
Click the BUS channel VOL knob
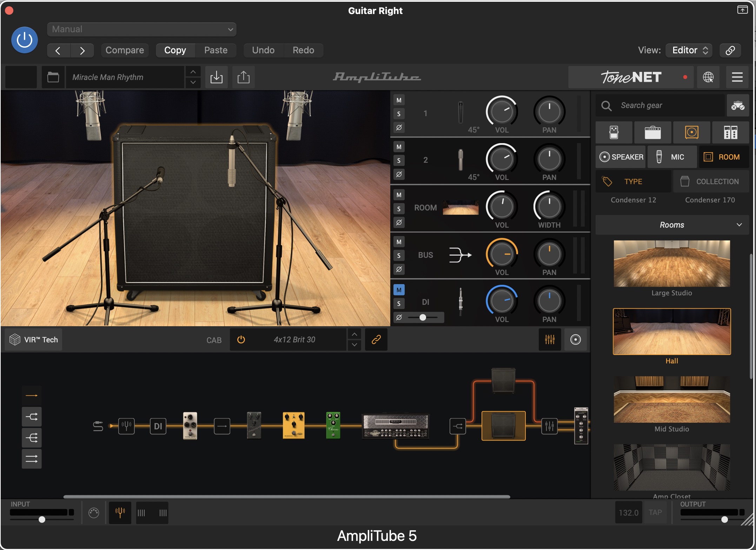pos(502,254)
